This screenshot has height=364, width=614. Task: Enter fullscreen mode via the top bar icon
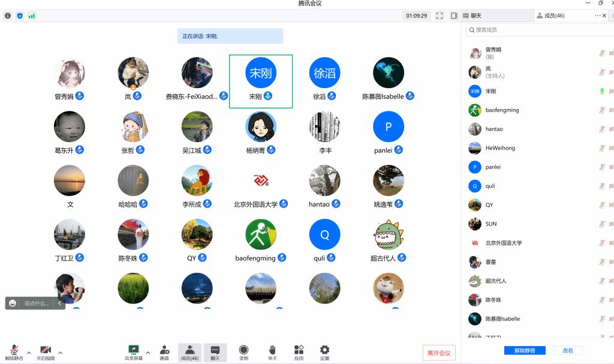(x=440, y=16)
